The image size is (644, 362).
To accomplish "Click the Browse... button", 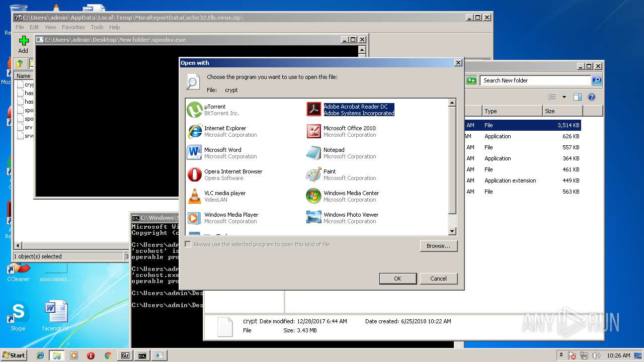I will (x=438, y=246).
